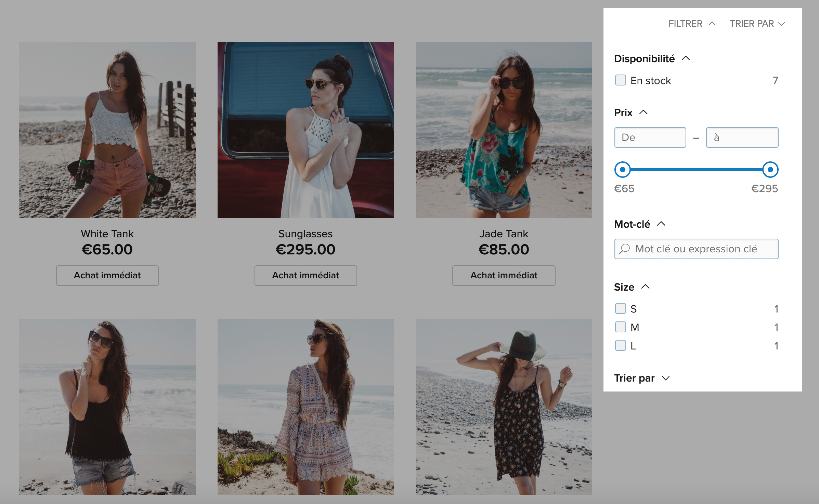Collapse the Size filter chevron
Screen dimensions: 819x504
point(645,287)
